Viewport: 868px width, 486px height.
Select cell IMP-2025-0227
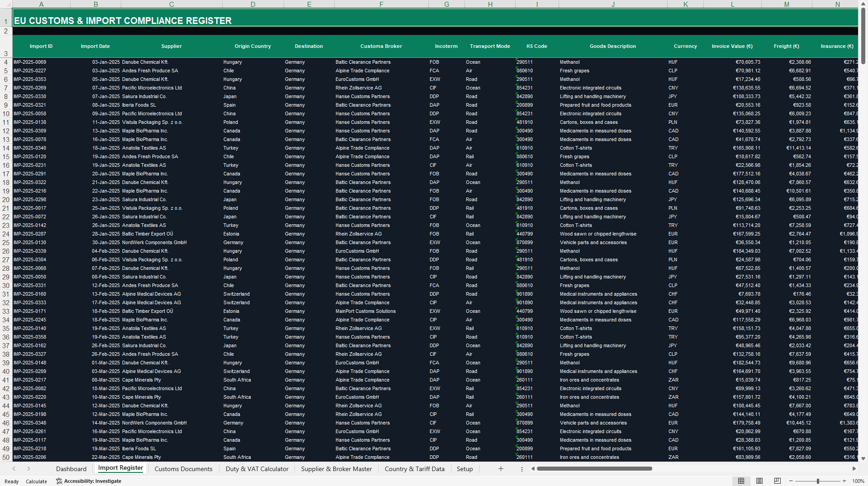click(x=41, y=71)
